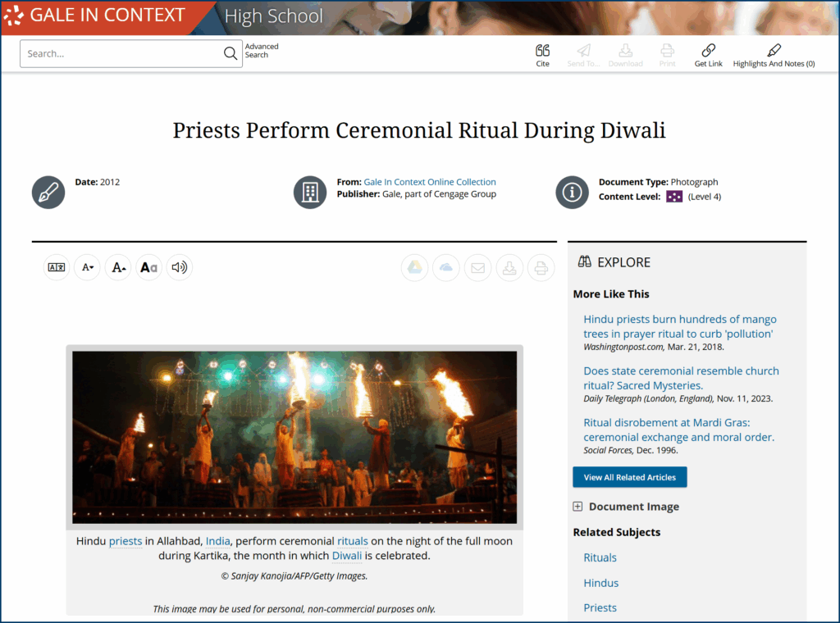The width and height of the screenshot is (840, 623).
Task: Click the purple content level swatch
Action: 674,197
